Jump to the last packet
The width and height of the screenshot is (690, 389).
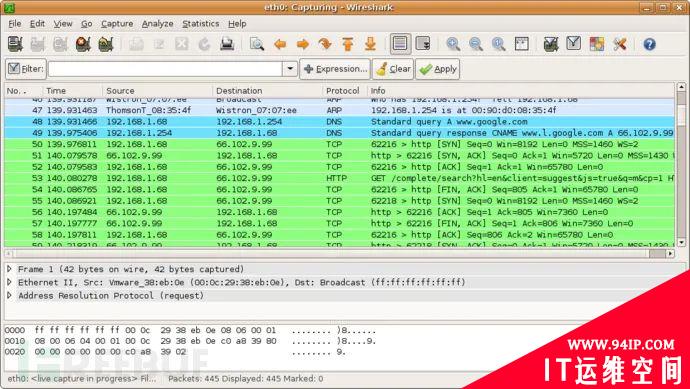click(x=371, y=44)
